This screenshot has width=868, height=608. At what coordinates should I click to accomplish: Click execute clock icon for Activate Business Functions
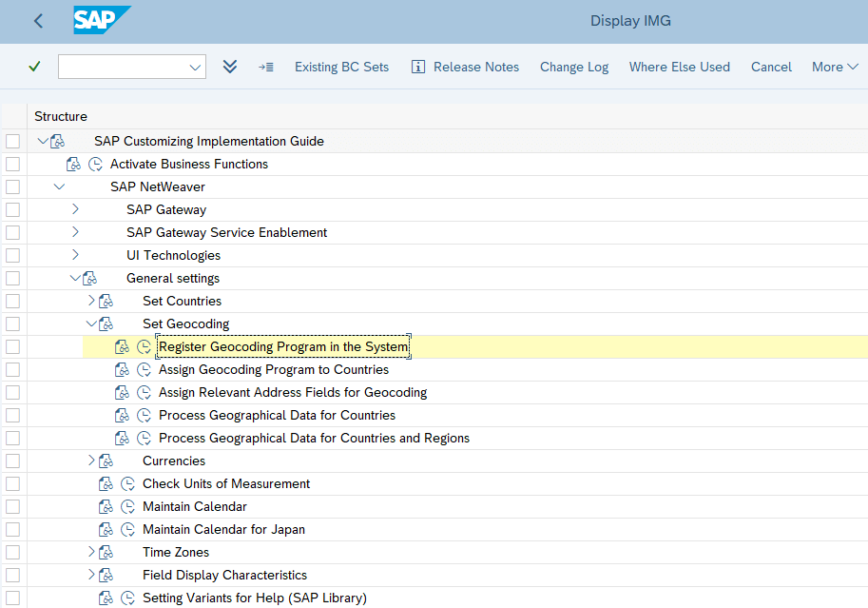95,164
